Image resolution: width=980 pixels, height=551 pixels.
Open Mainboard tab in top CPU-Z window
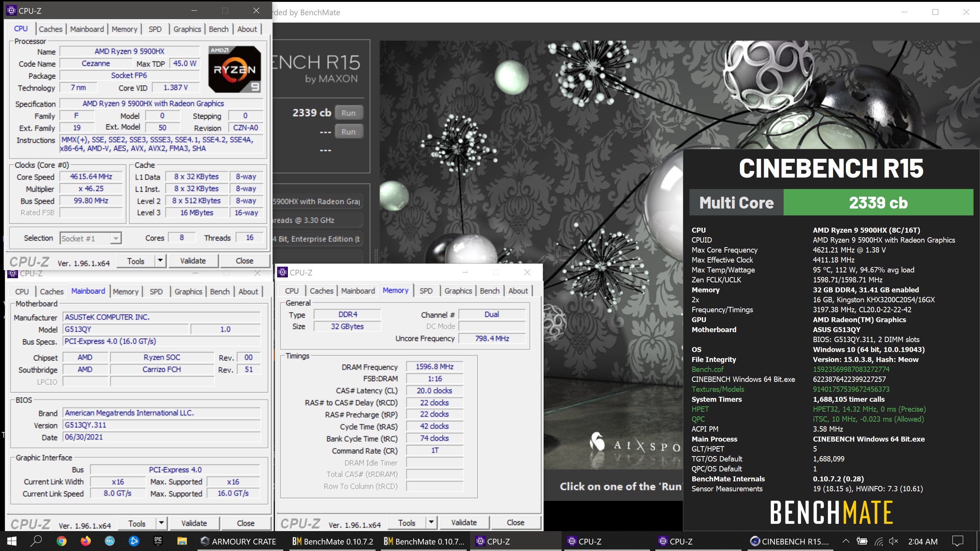click(87, 29)
